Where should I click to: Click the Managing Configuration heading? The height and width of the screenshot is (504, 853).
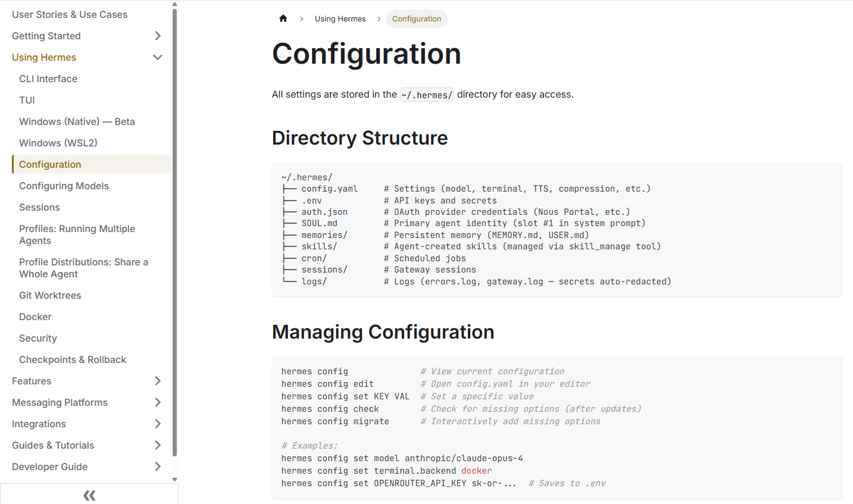coord(383,332)
